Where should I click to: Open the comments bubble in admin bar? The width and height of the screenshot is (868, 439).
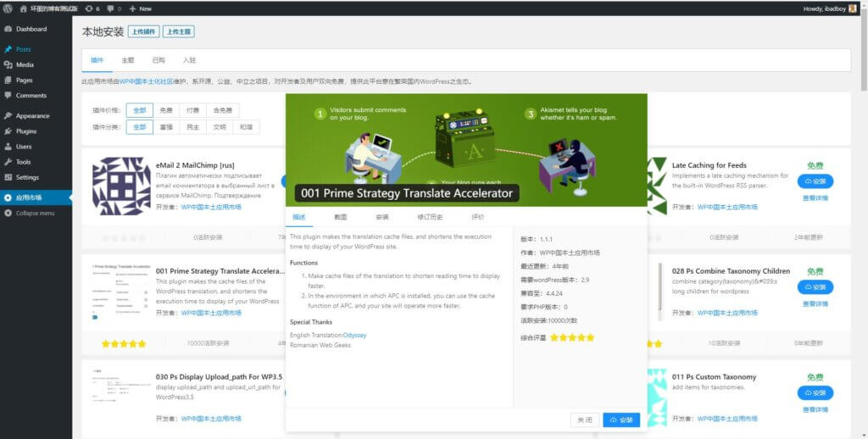(x=114, y=8)
